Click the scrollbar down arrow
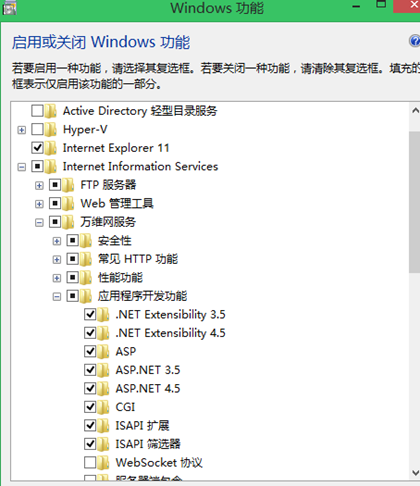Image resolution: width=420 pixels, height=486 pixels. point(415,473)
